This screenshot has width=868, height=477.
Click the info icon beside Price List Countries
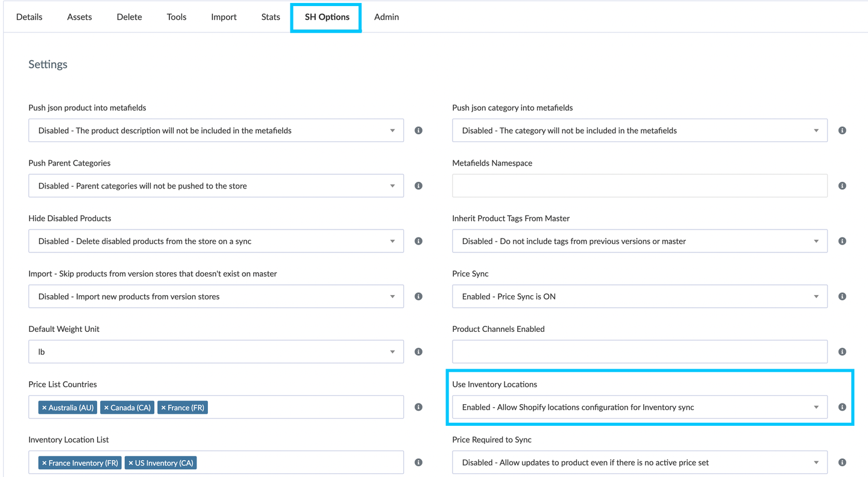(418, 407)
